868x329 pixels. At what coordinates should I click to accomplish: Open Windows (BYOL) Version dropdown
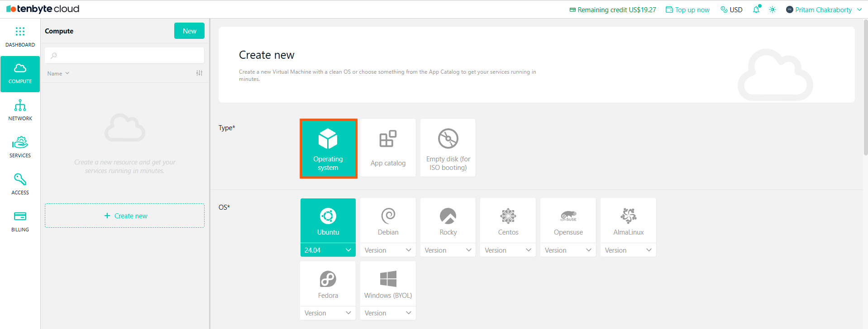coord(388,313)
